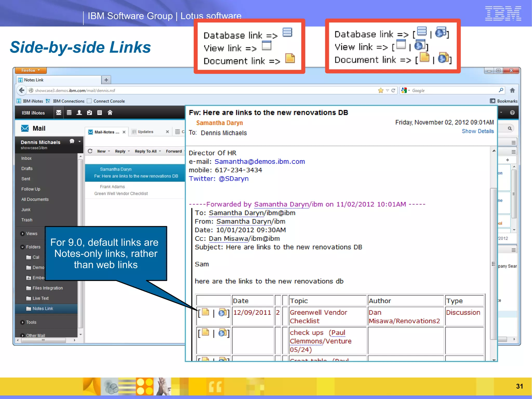Open the Reply dropdown arrow
The width and height of the screenshot is (532, 399).
click(129, 151)
